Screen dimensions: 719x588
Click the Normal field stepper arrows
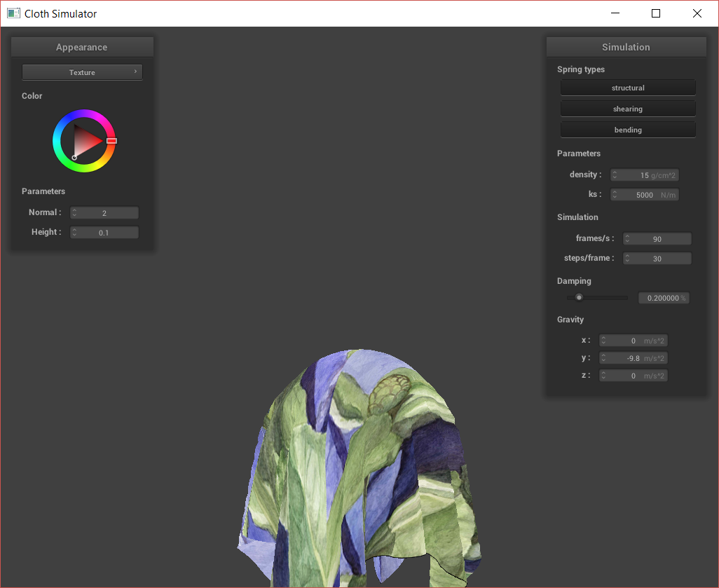tap(74, 213)
